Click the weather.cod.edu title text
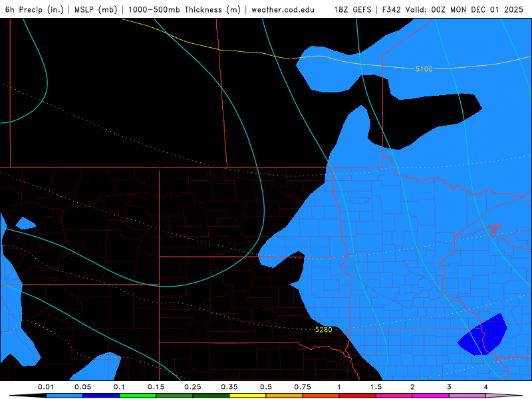The image size is (532, 399). (283, 9)
